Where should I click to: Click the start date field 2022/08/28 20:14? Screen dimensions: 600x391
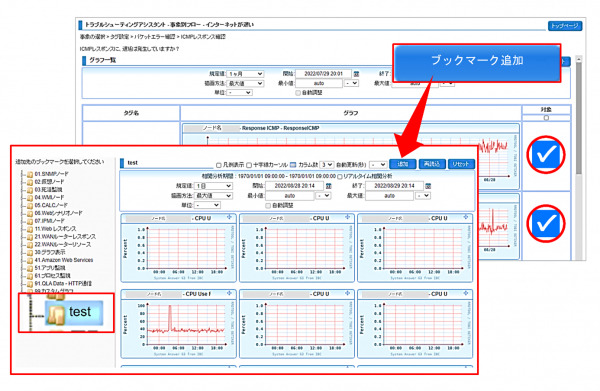click(x=294, y=186)
